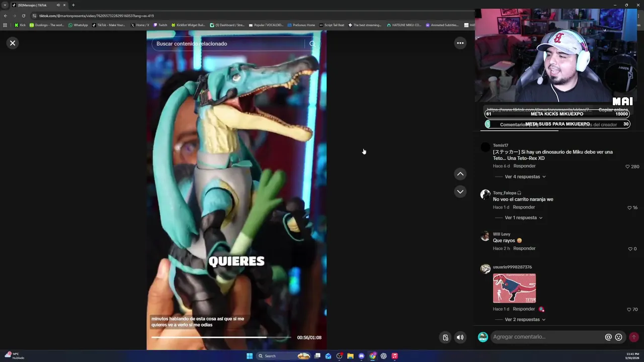This screenshot has height=362, width=644.
Task: Open the Teto dinosaur image in comment
Action: [514, 288]
